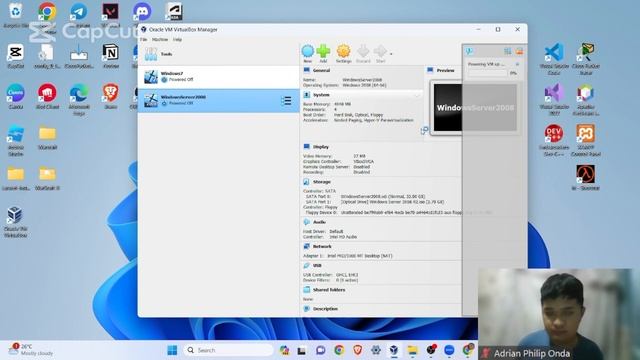Image resolution: width=640 pixels, height=360 pixels.
Task: Click the Display section header
Action: click(320, 147)
